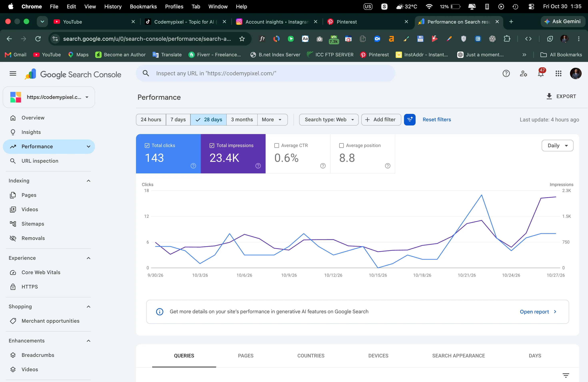
Task: Click the EXPORT button
Action: click(x=561, y=96)
